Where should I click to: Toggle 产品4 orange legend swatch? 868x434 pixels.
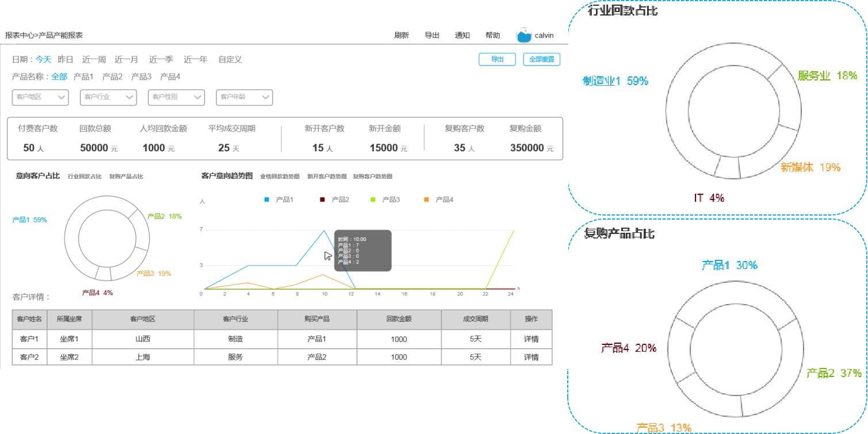(x=426, y=199)
